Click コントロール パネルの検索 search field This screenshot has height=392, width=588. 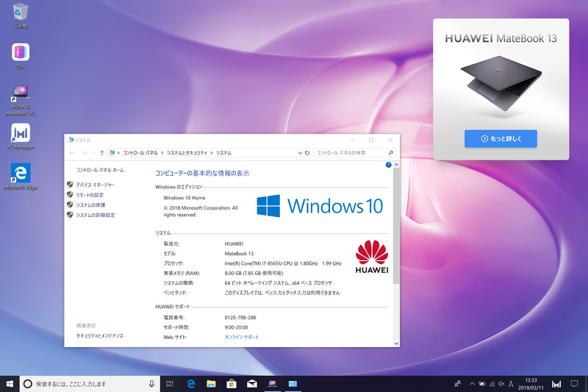tap(351, 153)
